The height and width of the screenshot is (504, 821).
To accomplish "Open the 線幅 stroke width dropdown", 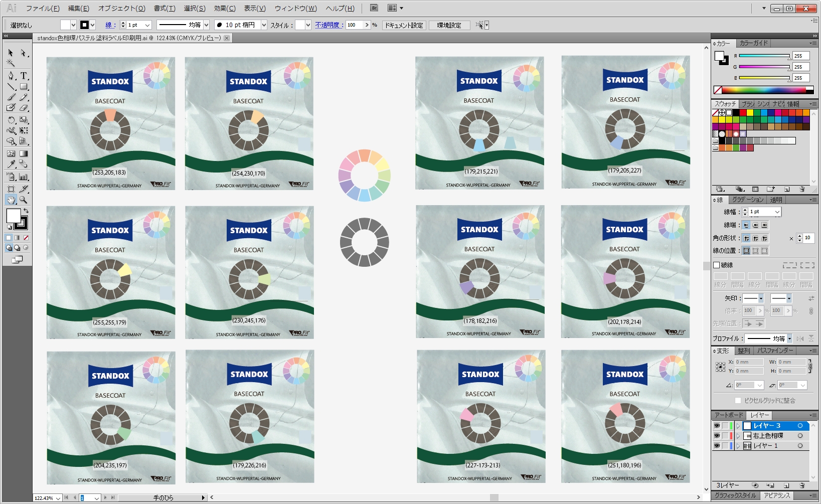I will coord(777,212).
